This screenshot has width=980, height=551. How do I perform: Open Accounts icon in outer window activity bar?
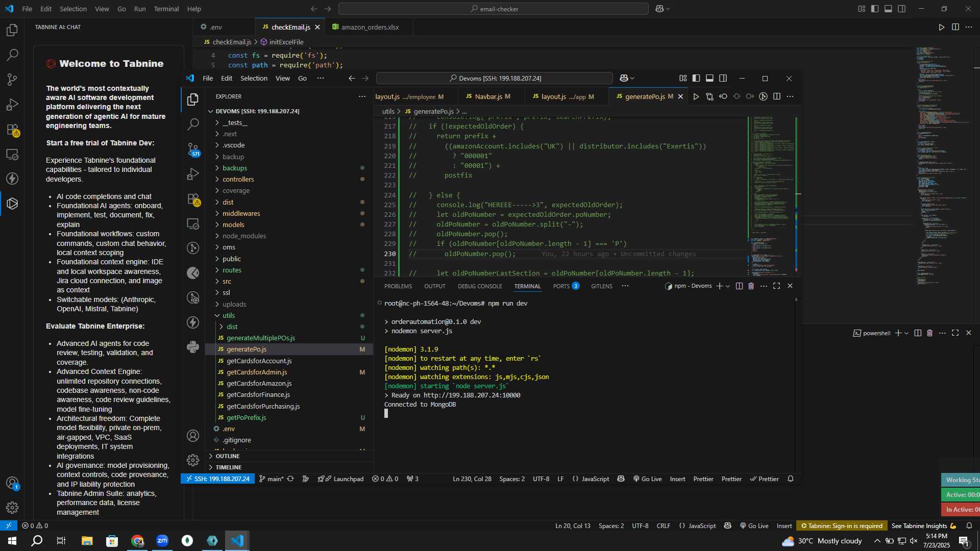point(12,483)
